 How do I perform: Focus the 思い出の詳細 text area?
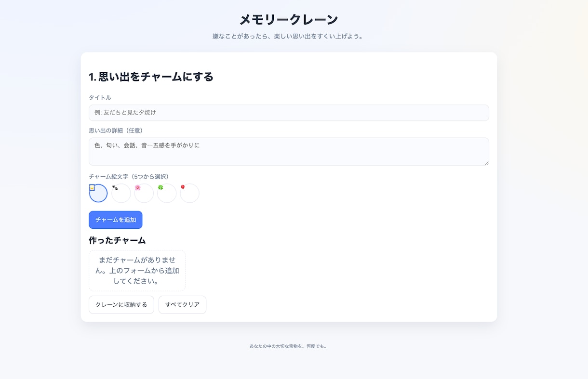289,151
